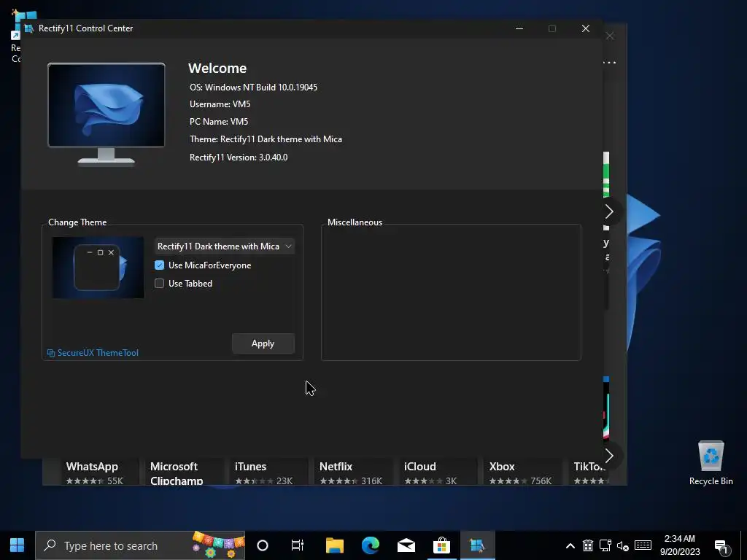747x560 pixels.
Task: Open the touch keyboard from system tray
Action: point(643,545)
